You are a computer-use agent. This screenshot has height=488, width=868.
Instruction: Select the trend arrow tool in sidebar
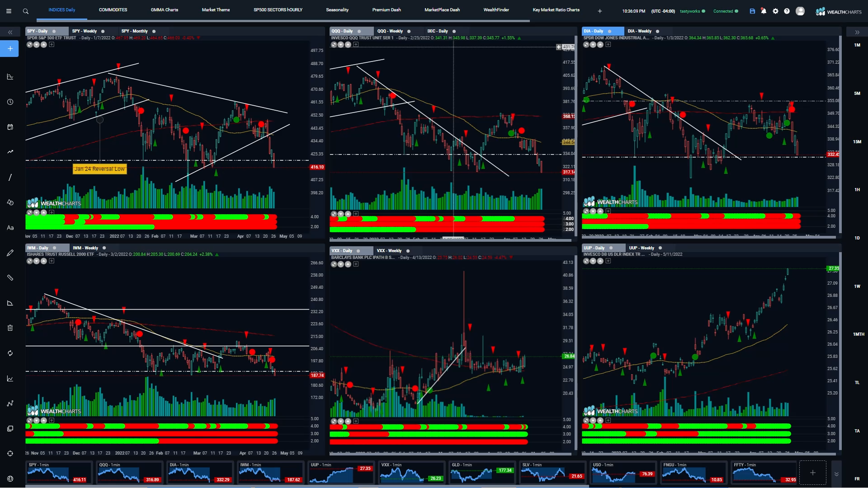pos(10,152)
